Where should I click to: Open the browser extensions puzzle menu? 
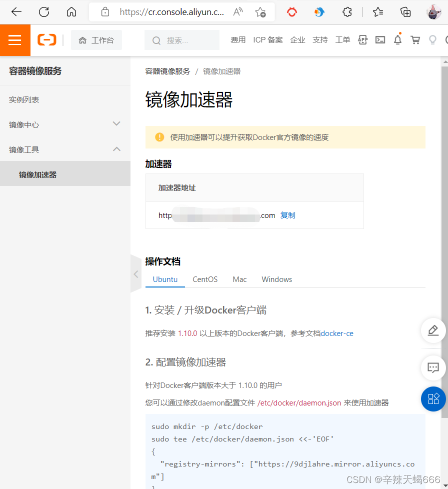point(347,12)
